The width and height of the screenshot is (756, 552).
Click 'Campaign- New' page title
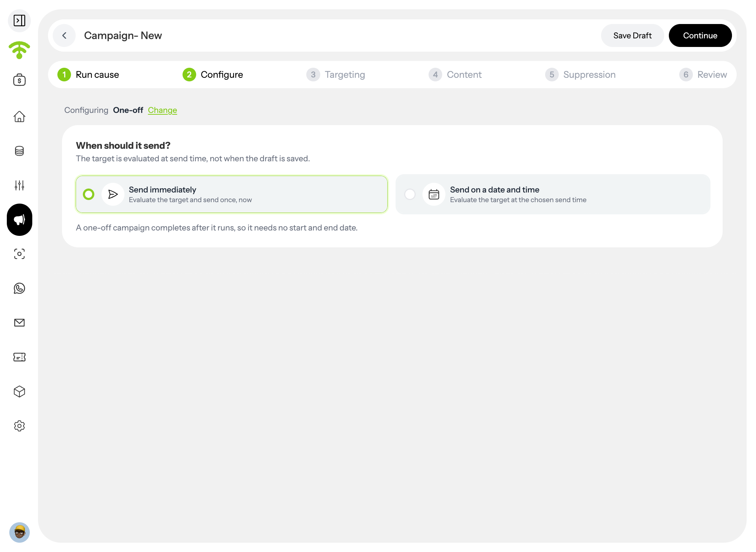tap(123, 35)
